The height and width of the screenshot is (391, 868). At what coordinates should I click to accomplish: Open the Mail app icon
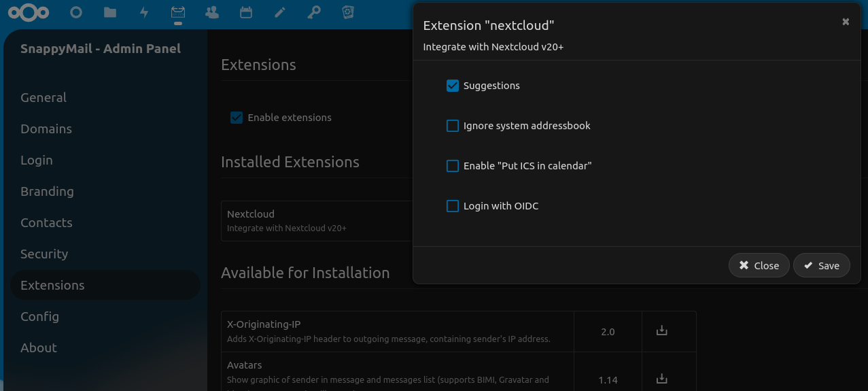coord(178,12)
